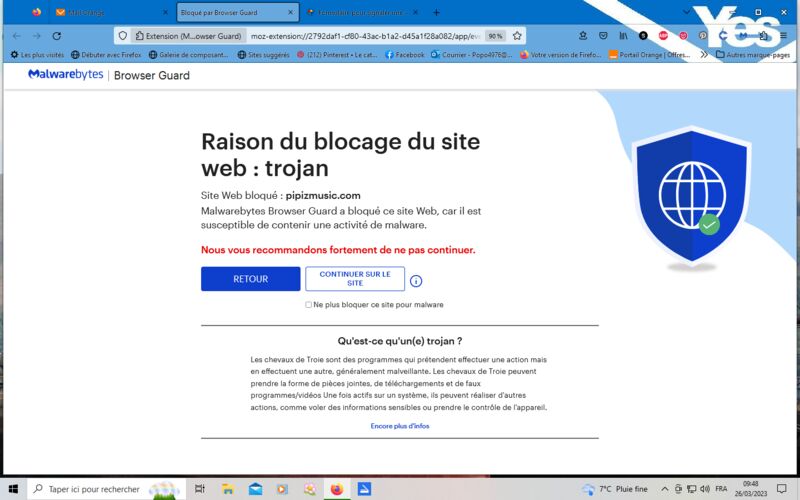Open the Autres marque-pages folder
This screenshot has height=500, width=800.
click(753, 55)
